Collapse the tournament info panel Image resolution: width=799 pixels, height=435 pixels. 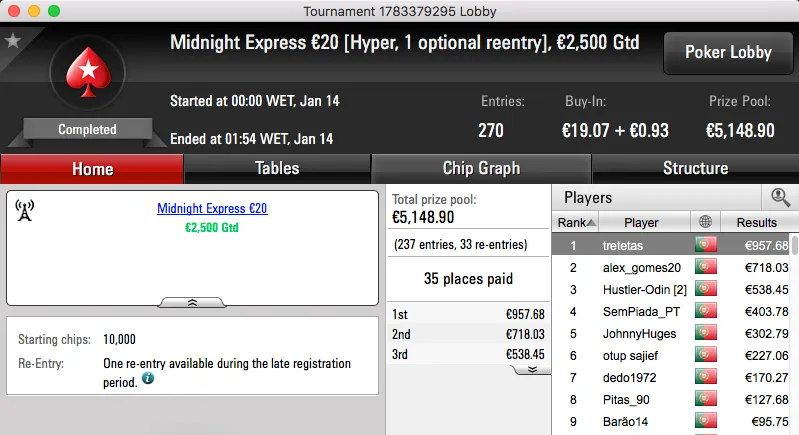(x=192, y=301)
